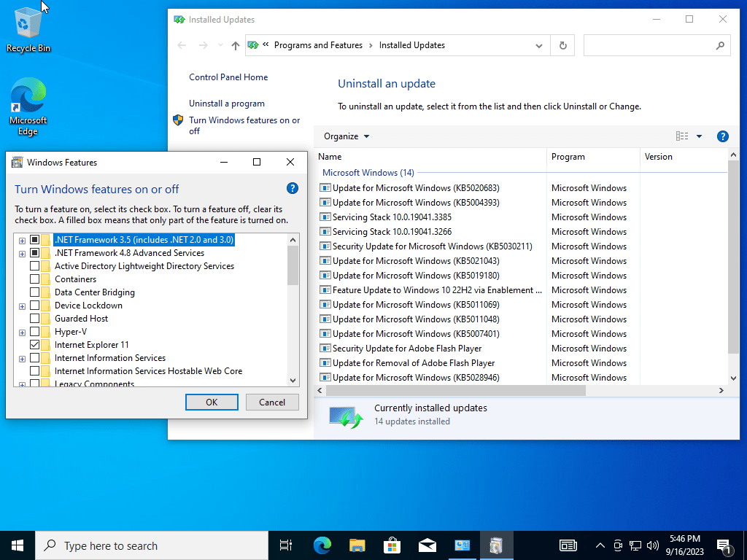Enable Hyper-V checkbox
Image resolution: width=747 pixels, height=560 pixels.
tap(35, 332)
